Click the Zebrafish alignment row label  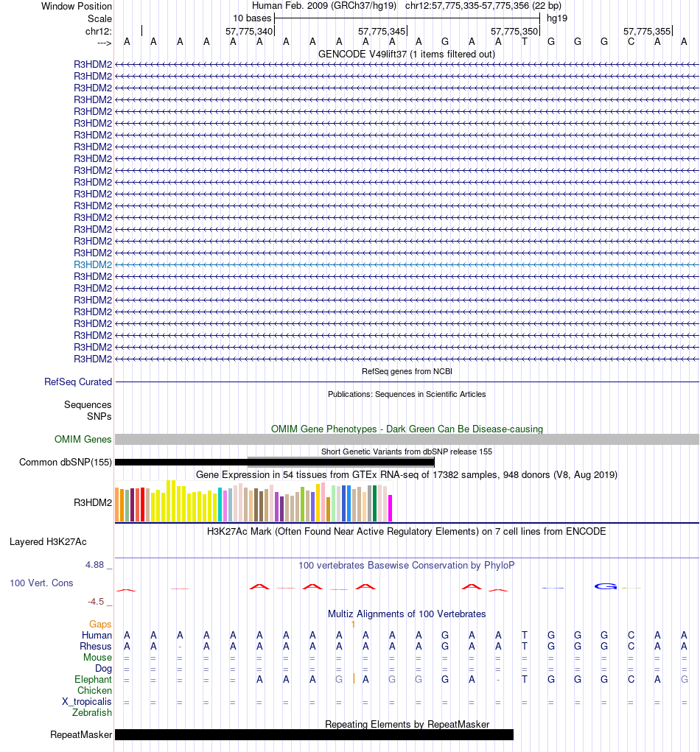pyautogui.click(x=92, y=712)
